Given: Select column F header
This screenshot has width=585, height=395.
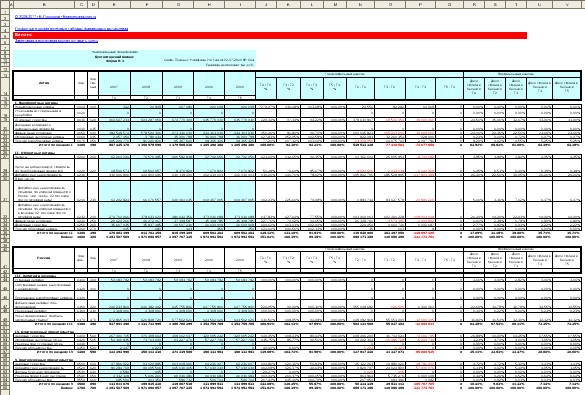Looking at the screenshot, I should coord(146,4).
